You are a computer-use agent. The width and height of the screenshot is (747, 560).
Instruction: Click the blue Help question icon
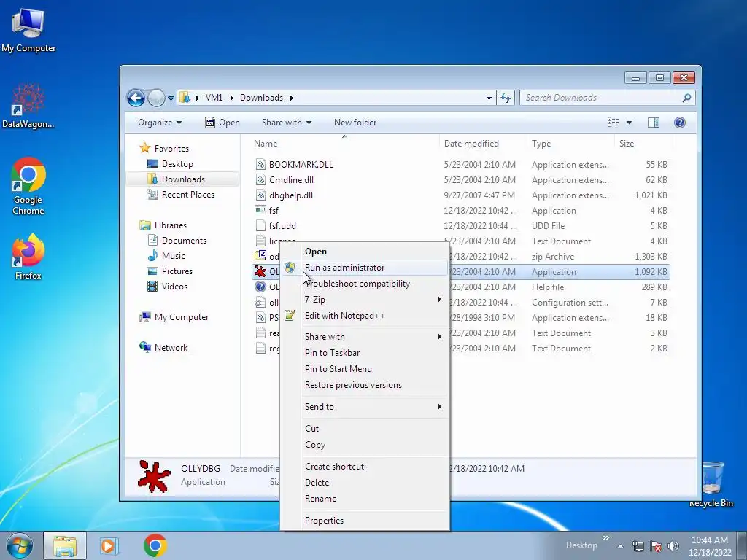coord(680,122)
